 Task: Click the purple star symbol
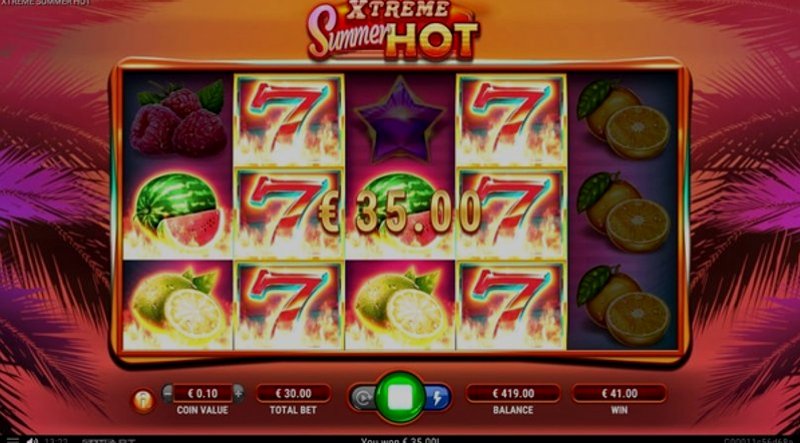pos(400,120)
